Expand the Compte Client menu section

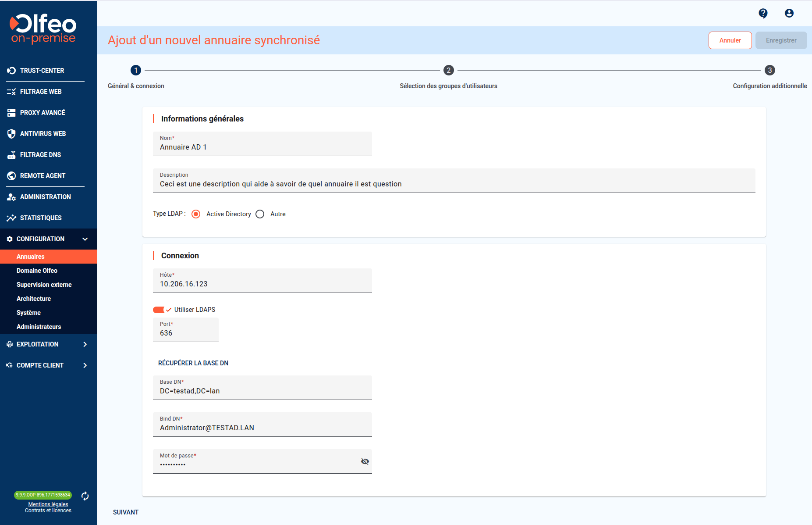pos(85,365)
